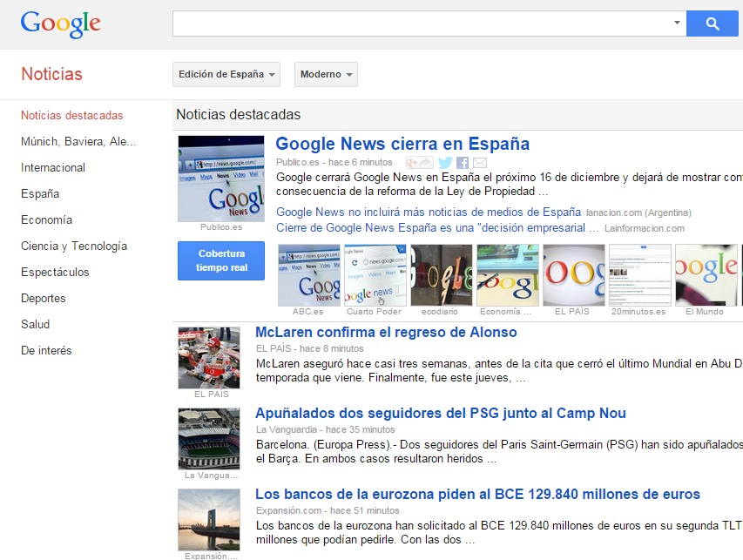Open ecodiario image thumbnail
The height and width of the screenshot is (560, 743).
pyautogui.click(x=441, y=275)
